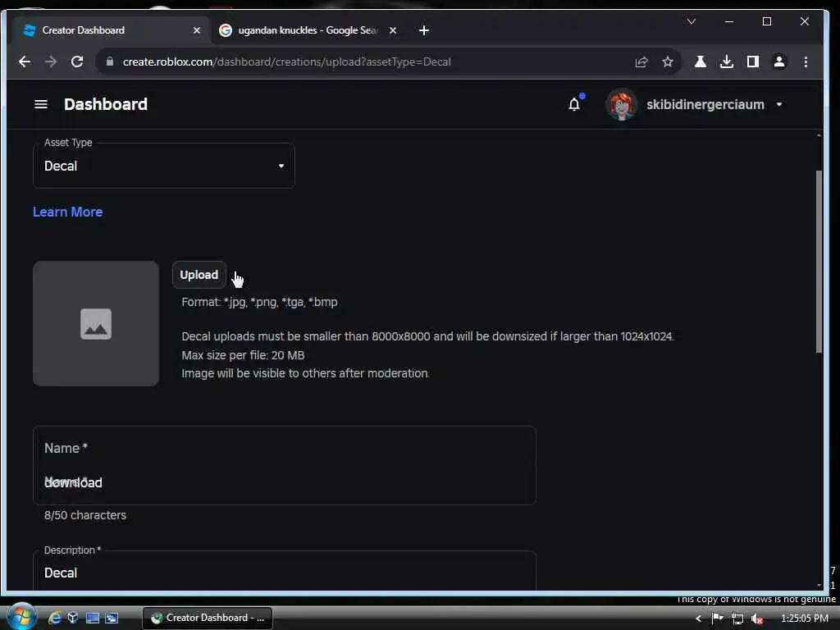Viewport: 840px width, 630px height.
Task: Reload the current page
Action: coord(77,62)
